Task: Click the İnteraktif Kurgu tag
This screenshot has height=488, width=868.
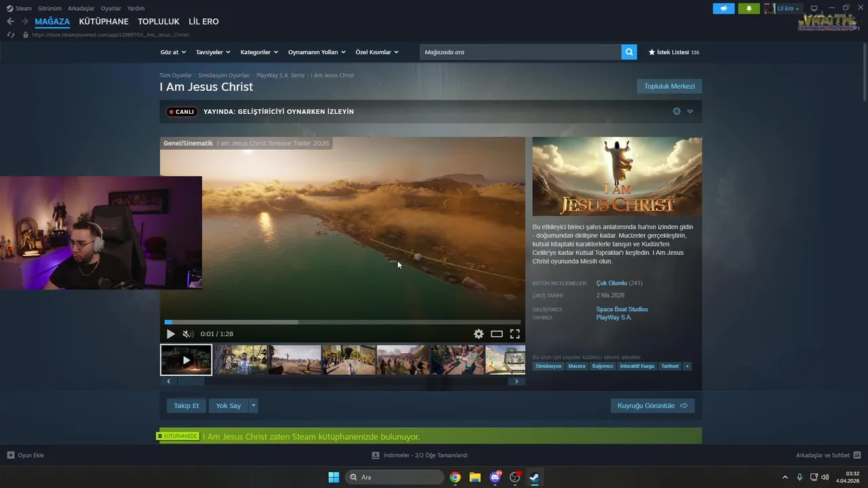Action: (x=637, y=366)
